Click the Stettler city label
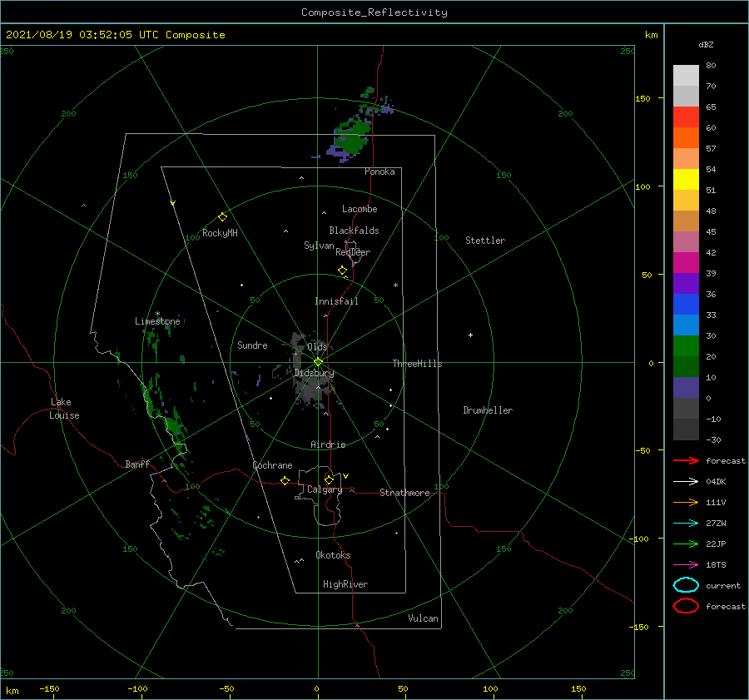Screen dimensions: 749x700 click(x=485, y=241)
